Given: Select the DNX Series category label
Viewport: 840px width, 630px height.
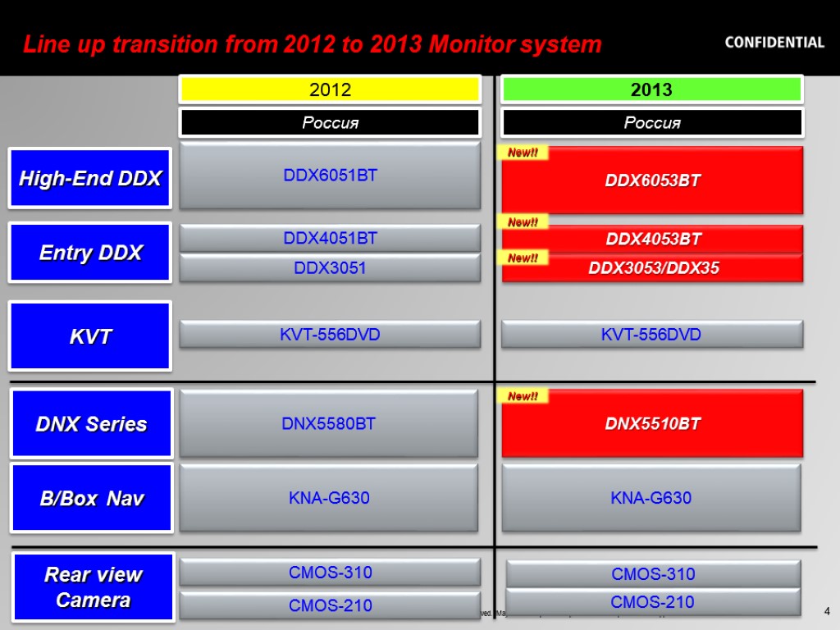Looking at the screenshot, I should 92,424.
